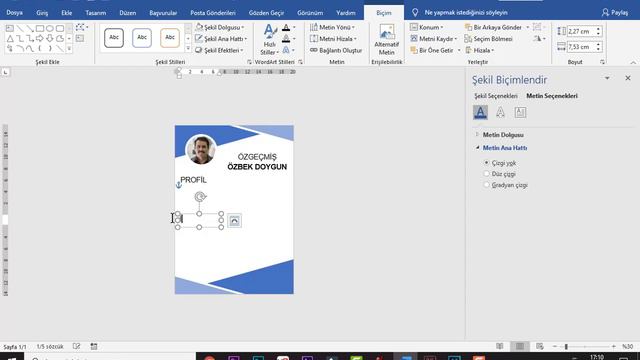Switch to the Tasarım tab
640x360 pixels.
[96, 13]
